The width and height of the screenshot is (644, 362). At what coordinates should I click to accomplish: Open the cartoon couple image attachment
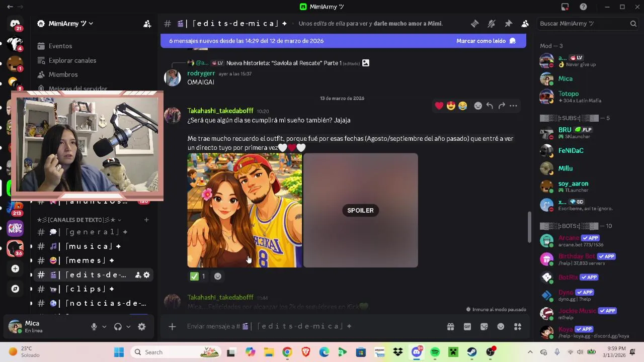[x=245, y=210]
